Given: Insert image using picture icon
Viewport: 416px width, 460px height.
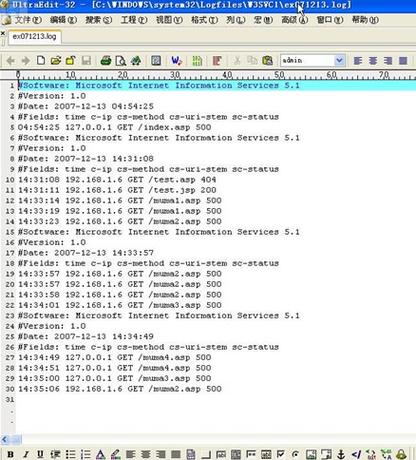Looking at the screenshot, I should coord(311,454).
